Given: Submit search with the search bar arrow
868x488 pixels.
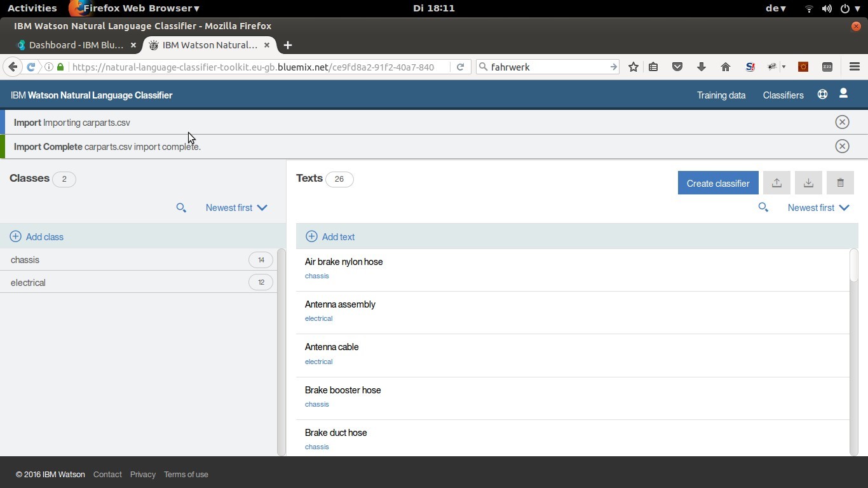Looking at the screenshot, I should click(613, 67).
